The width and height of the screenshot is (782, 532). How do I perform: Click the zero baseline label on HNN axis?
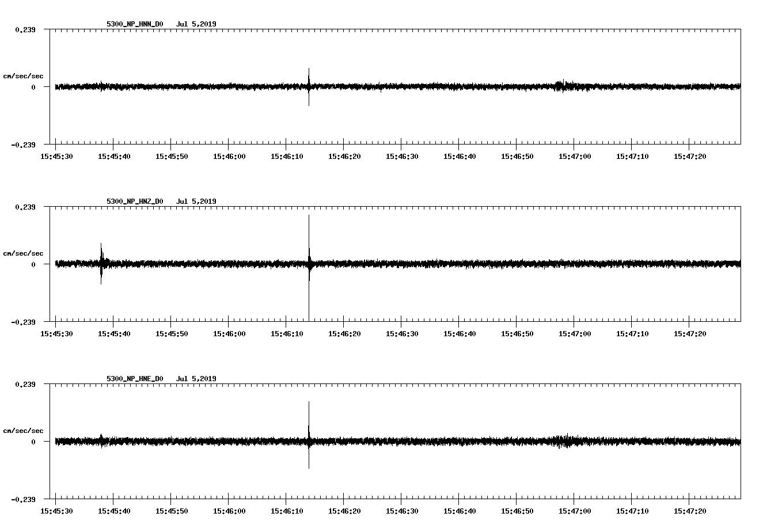[33, 88]
